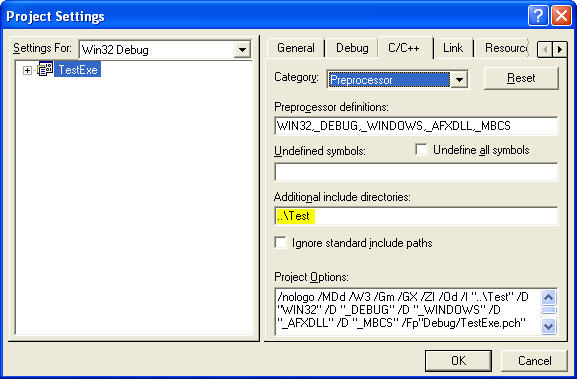
Task: Expand the TestExe tree node
Action: coord(27,70)
